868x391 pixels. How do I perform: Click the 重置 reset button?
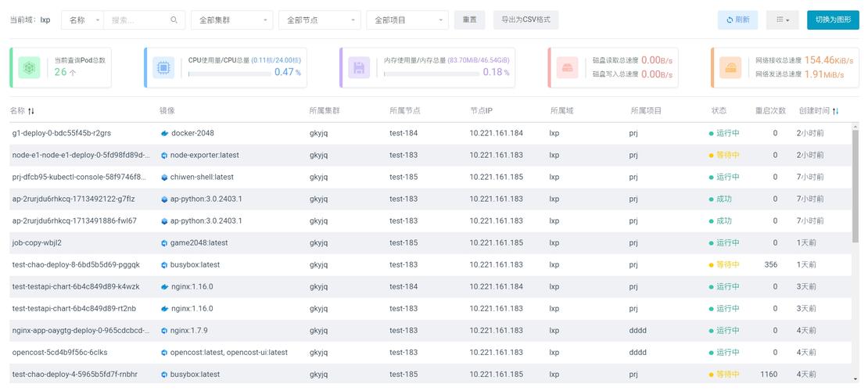[x=469, y=20]
